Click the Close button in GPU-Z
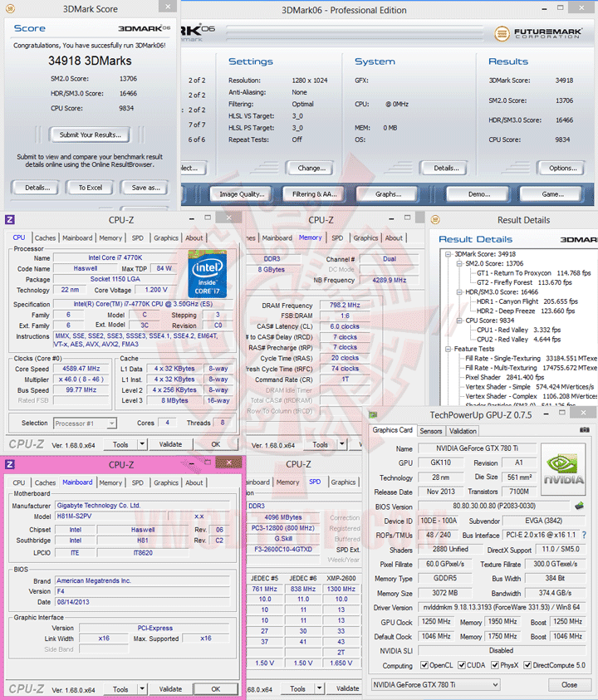 tap(570, 685)
